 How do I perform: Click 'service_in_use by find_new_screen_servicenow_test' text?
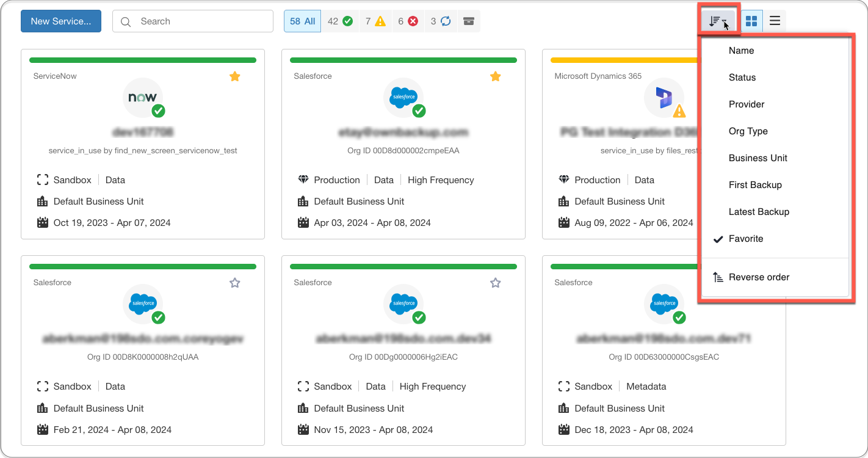click(x=143, y=151)
